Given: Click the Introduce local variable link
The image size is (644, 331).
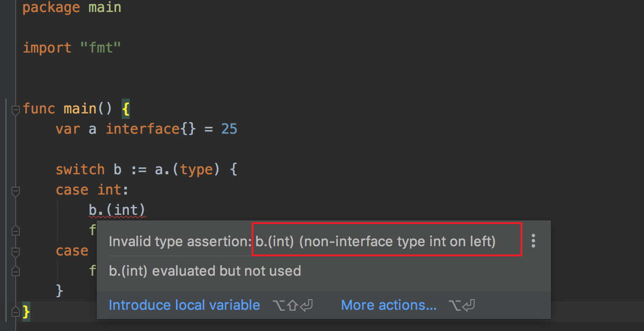Looking at the screenshot, I should click(x=184, y=305).
